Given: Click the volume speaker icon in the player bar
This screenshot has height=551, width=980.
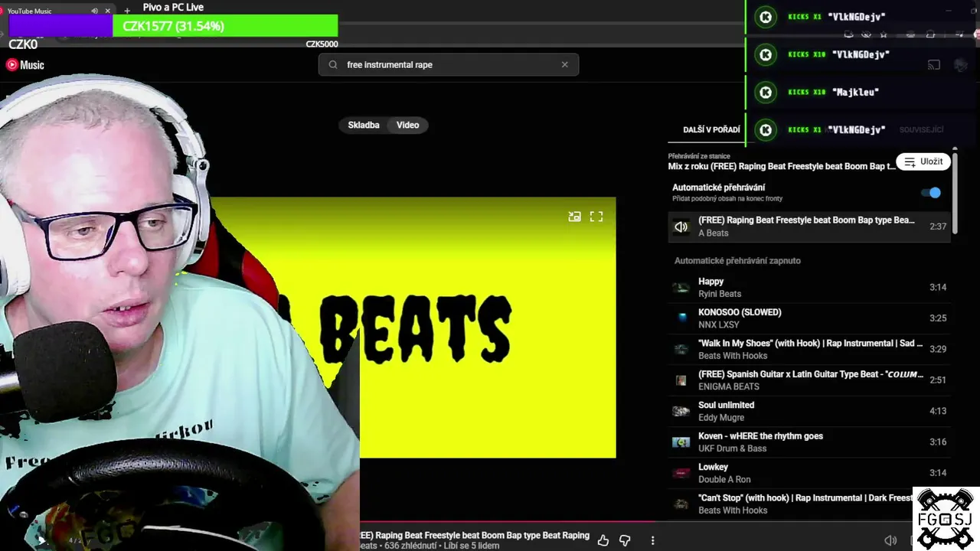Looking at the screenshot, I should [x=890, y=540].
